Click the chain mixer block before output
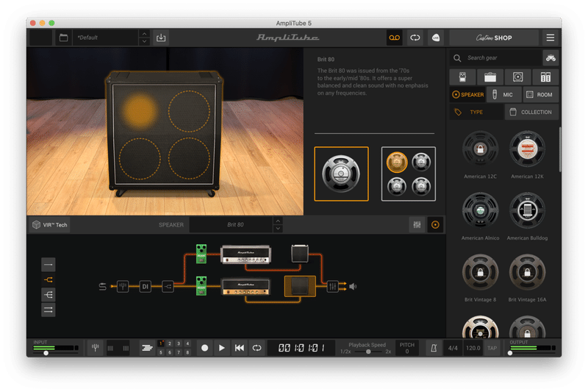 click(333, 287)
